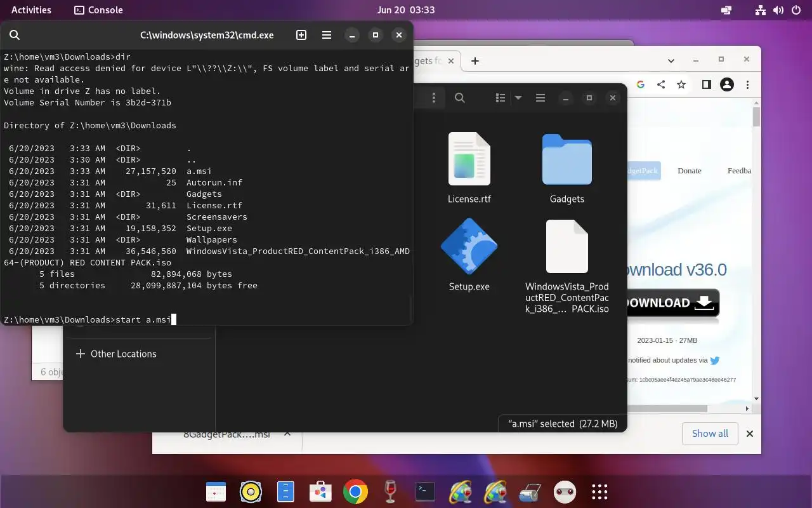Image resolution: width=812 pixels, height=508 pixels.
Task: Open the Software store from the dock
Action: [321, 491]
